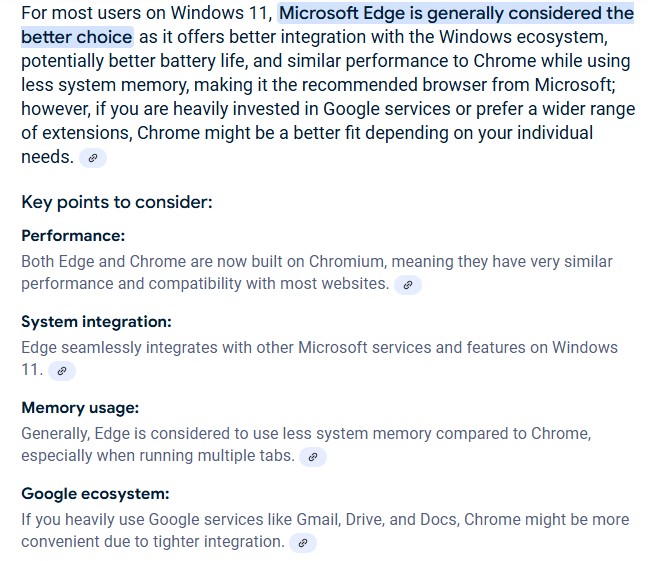Click highlighted 'Microsoft Edge is generally considered the' text

tap(456, 13)
